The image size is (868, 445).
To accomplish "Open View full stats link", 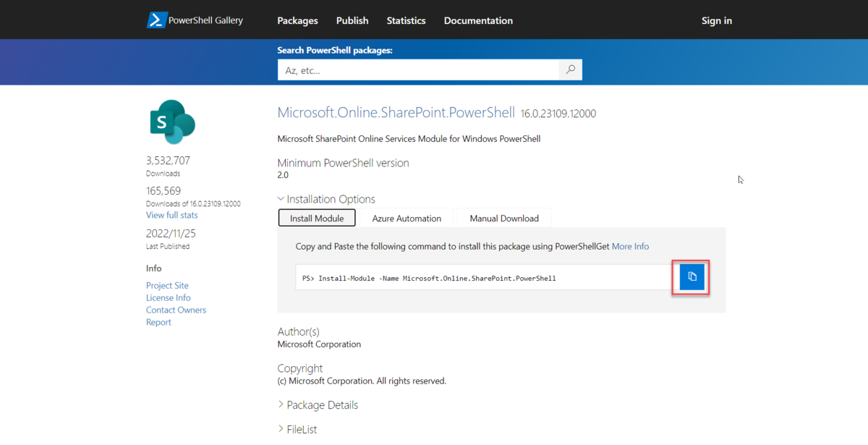I will pyautogui.click(x=171, y=215).
